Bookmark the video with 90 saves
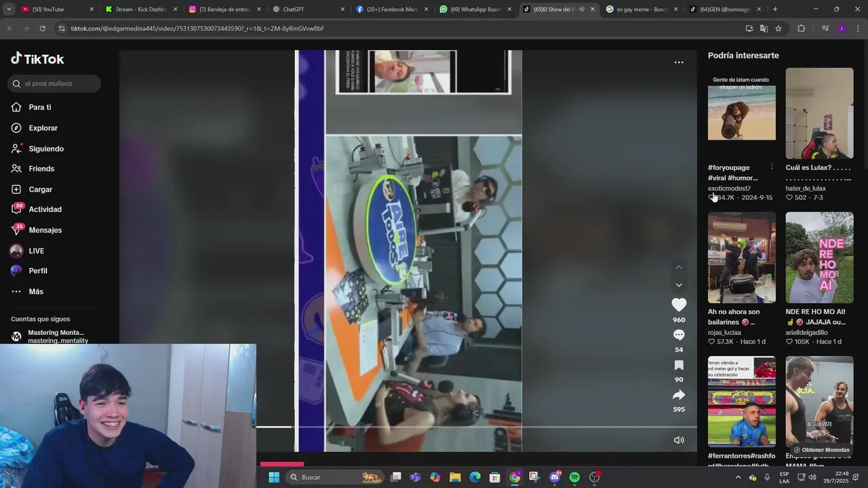 (x=679, y=365)
